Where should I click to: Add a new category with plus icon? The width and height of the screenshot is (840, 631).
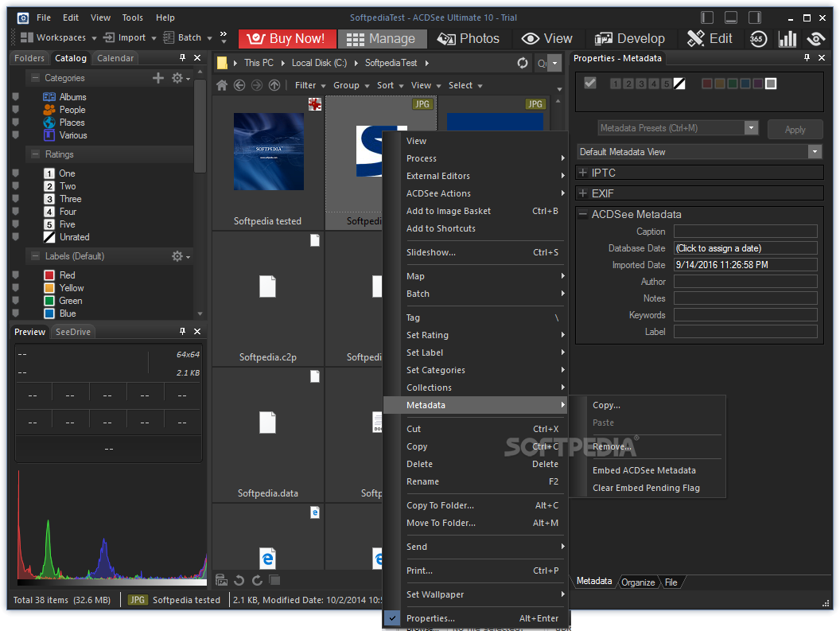158,78
